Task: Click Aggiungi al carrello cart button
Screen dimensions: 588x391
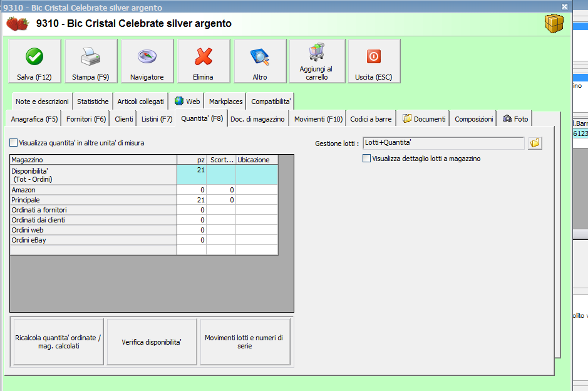Action: [317, 61]
